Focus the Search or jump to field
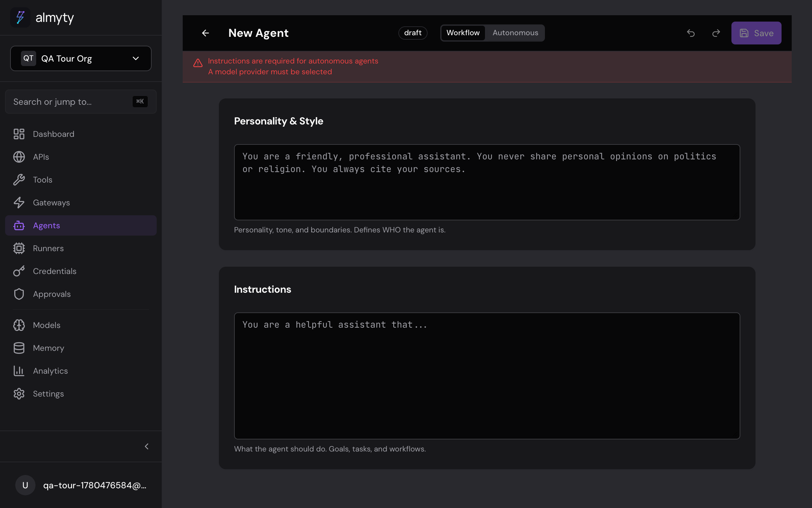Screen dimensions: 812x508 (81, 102)
